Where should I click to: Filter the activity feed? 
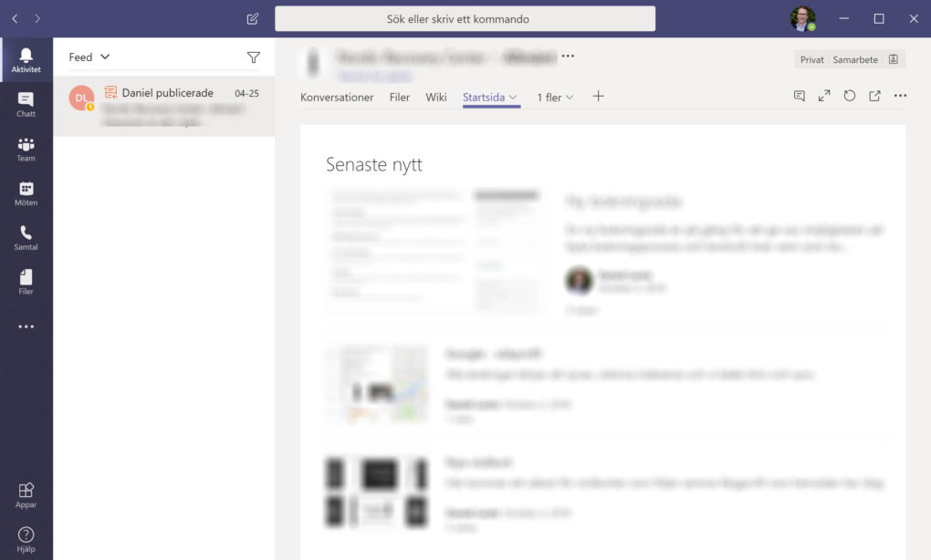tap(254, 57)
